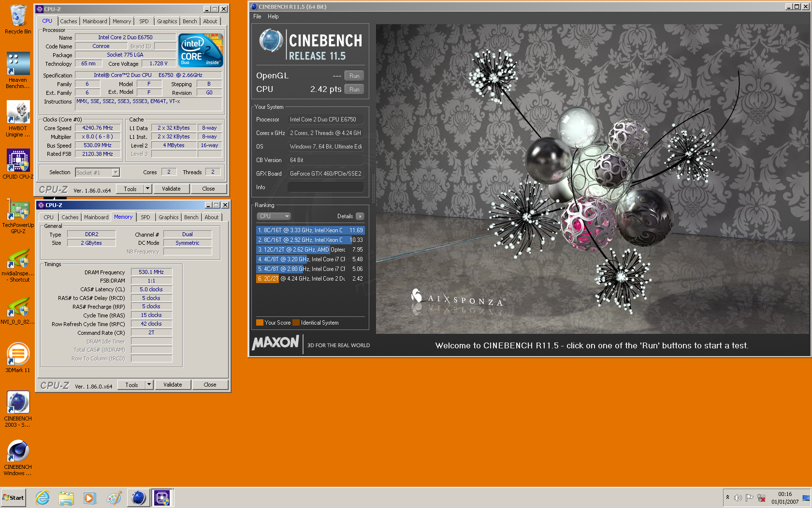Open 3DMark 11 desktop shortcut
Image resolution: width=812 pixels, height=508 pixels.
tap(18, 358)
